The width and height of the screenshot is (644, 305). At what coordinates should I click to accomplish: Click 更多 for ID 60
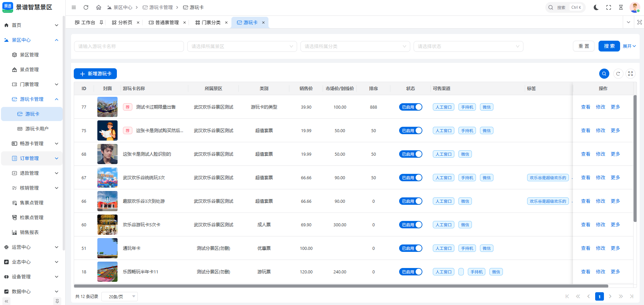[615, 225]
